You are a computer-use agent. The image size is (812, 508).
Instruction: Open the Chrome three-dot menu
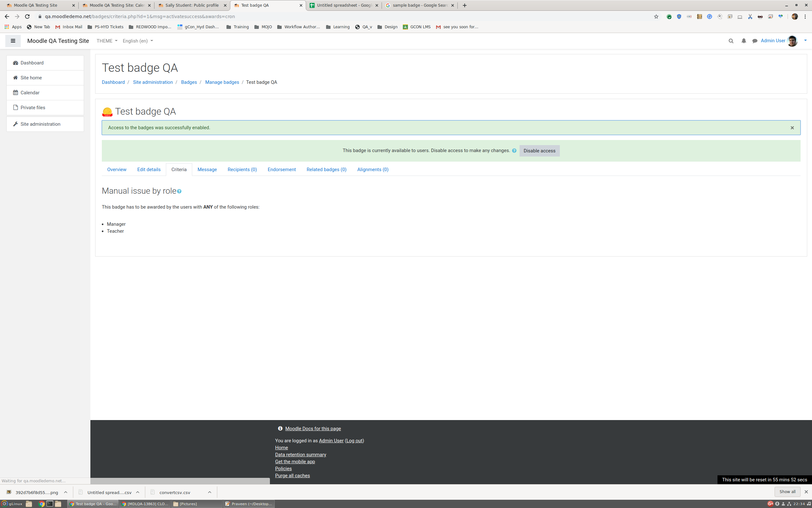pyautogui.click(x=805, y=17)
